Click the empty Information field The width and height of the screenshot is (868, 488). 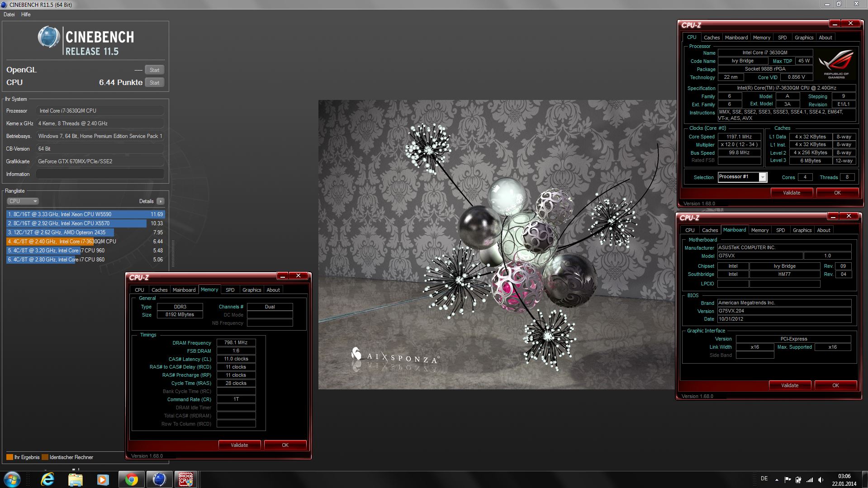[x=100, y=174]
